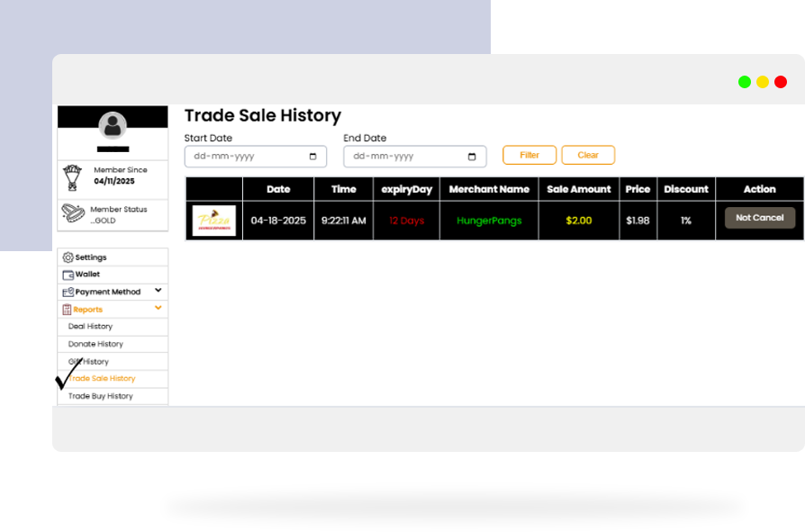
Task: Click the Payment Method card icon
Action: pyautogui.click(x=68, y=293)
